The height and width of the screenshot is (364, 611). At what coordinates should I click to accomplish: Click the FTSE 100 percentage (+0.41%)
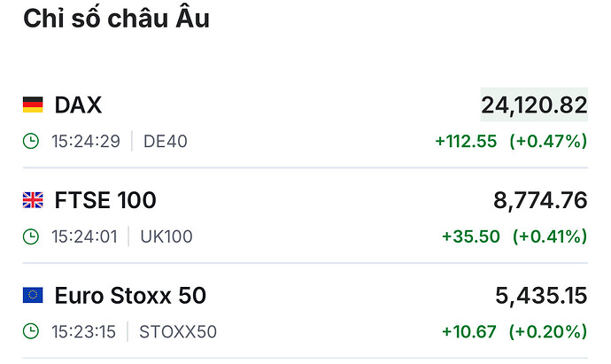548,236
